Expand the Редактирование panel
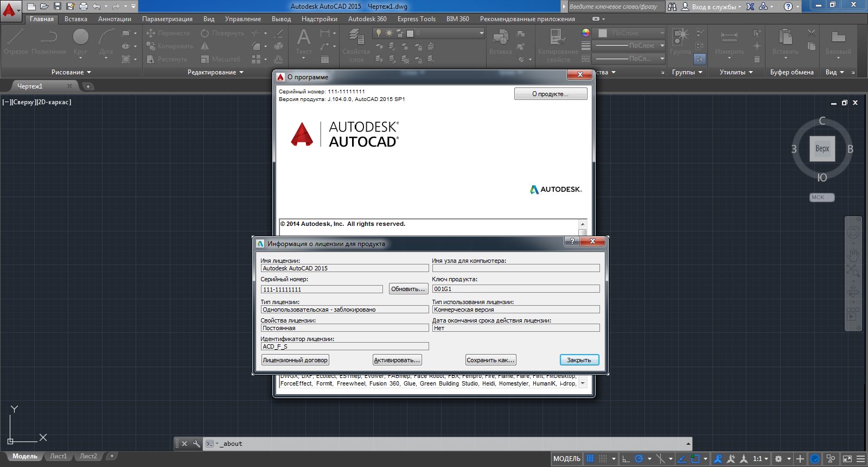 [x=215, y=72]
